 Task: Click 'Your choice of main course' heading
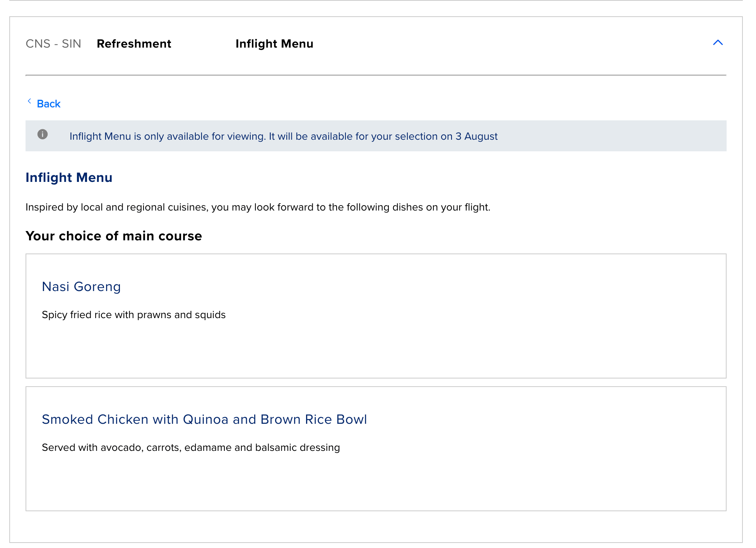[114, 236]
